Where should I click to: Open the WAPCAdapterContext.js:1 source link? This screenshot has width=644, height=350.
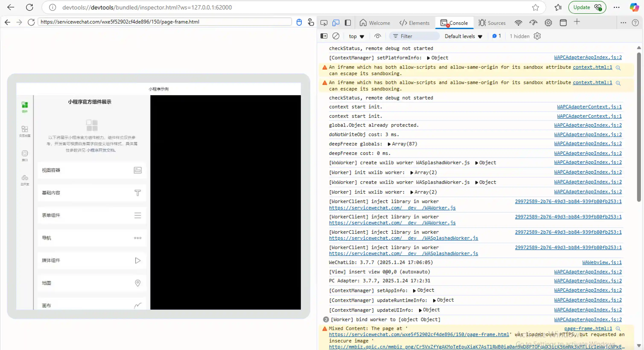589,107
